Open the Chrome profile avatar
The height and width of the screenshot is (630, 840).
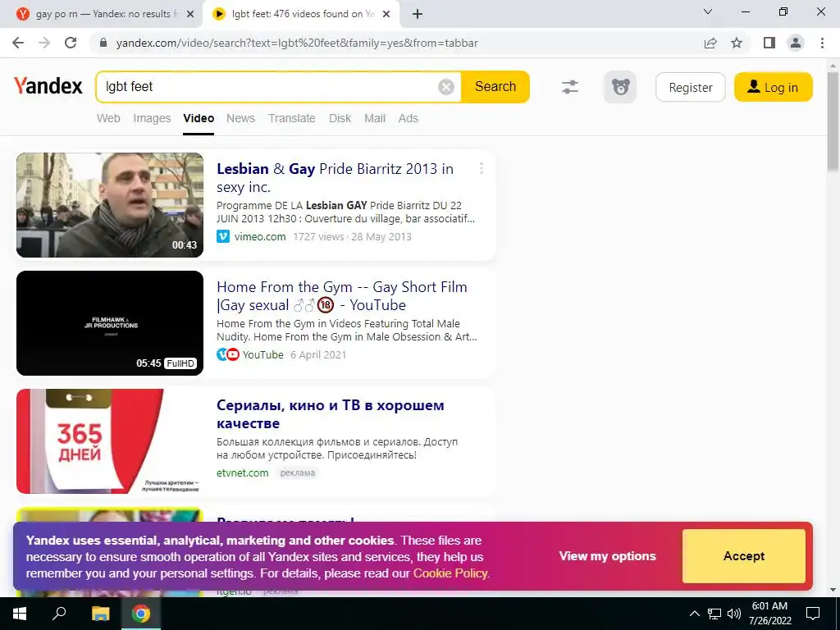pyautogui.click(x=796, y=43)
